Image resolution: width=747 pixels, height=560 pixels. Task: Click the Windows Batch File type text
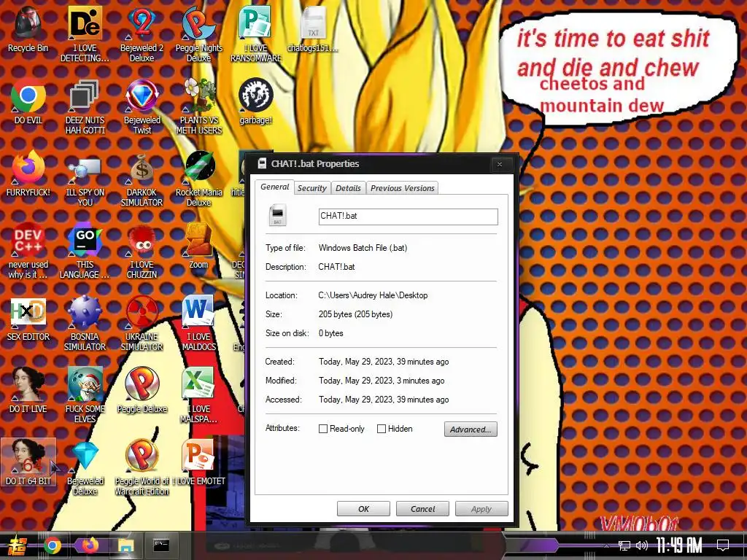click(x=363, y=248)
